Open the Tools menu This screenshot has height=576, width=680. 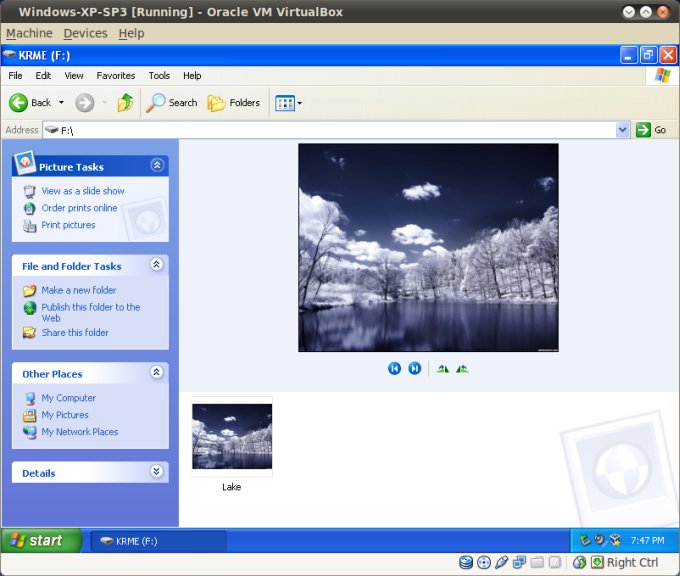coord(159,75)
